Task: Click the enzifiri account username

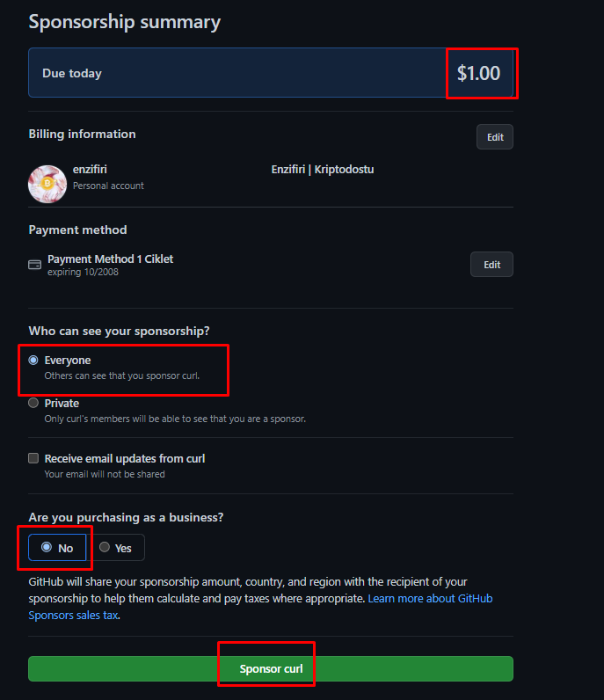Action: pyautogui.click(x=90, y=170)
